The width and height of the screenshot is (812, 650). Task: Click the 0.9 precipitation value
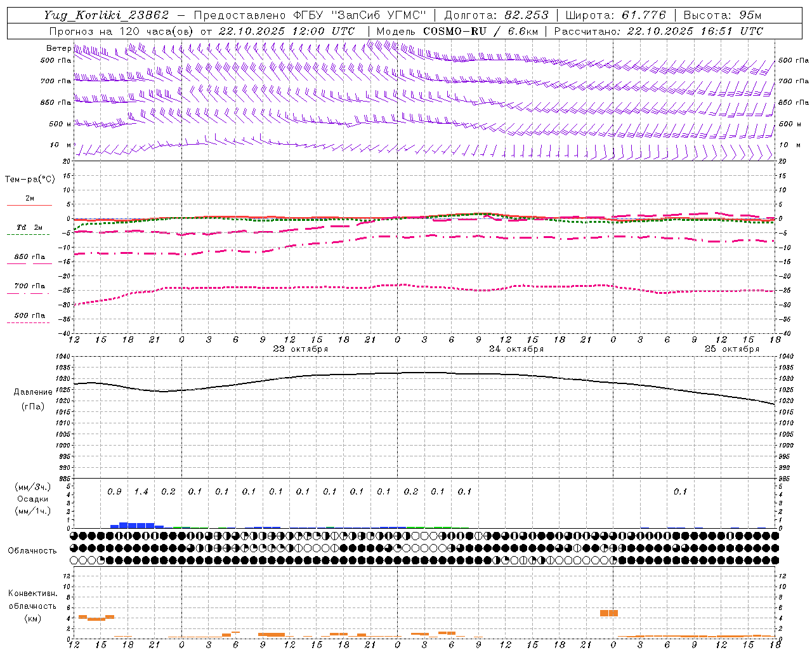tap(114, 492)
